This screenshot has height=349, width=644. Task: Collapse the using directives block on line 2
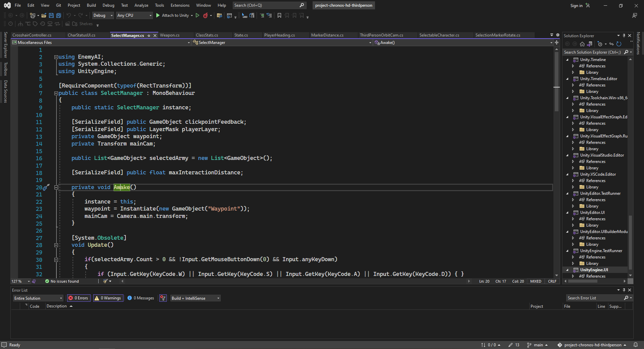pos(56,57)
